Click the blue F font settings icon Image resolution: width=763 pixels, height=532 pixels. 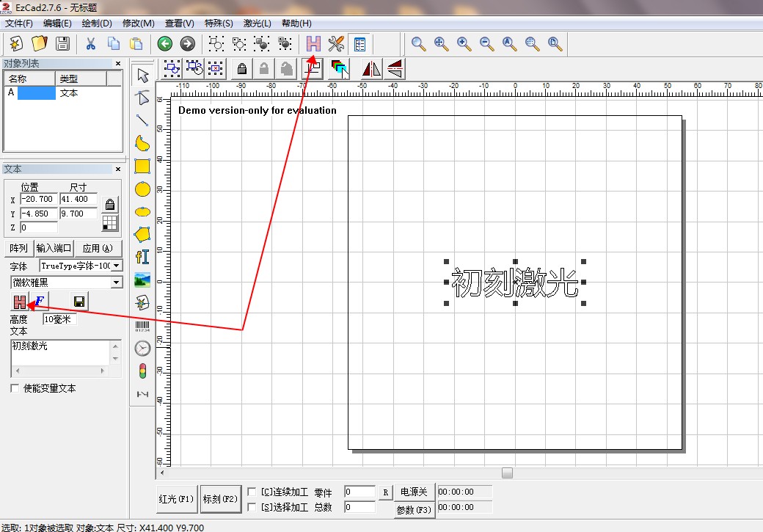[x=40, y=301]
